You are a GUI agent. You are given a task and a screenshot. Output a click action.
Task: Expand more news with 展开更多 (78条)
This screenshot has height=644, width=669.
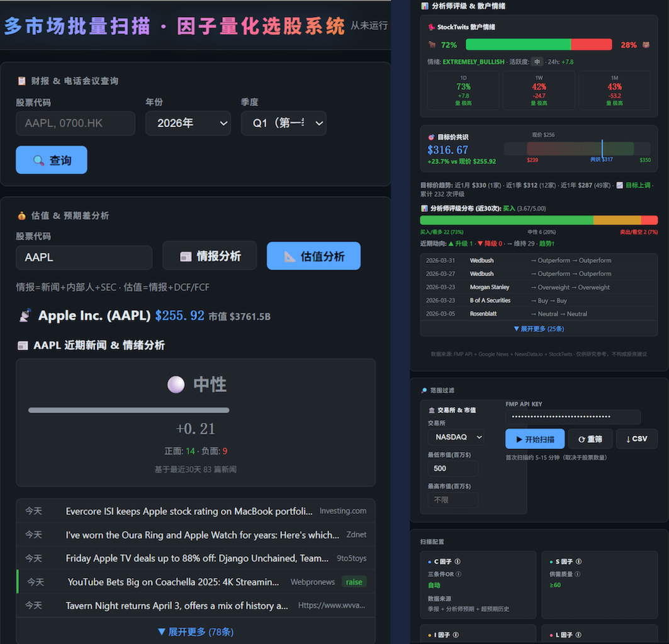coord(195,631)
